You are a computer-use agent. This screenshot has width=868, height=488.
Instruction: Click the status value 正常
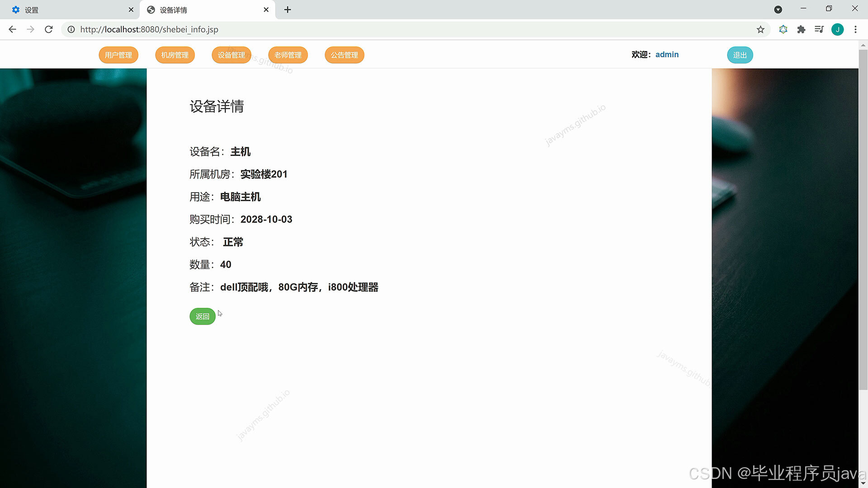[x=233, y=242]
